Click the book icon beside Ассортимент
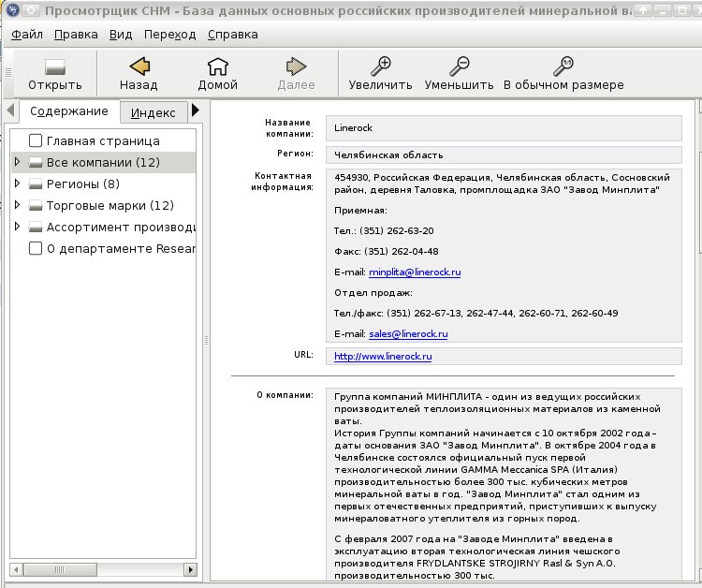702x588 pixels. tap(36, 227)
